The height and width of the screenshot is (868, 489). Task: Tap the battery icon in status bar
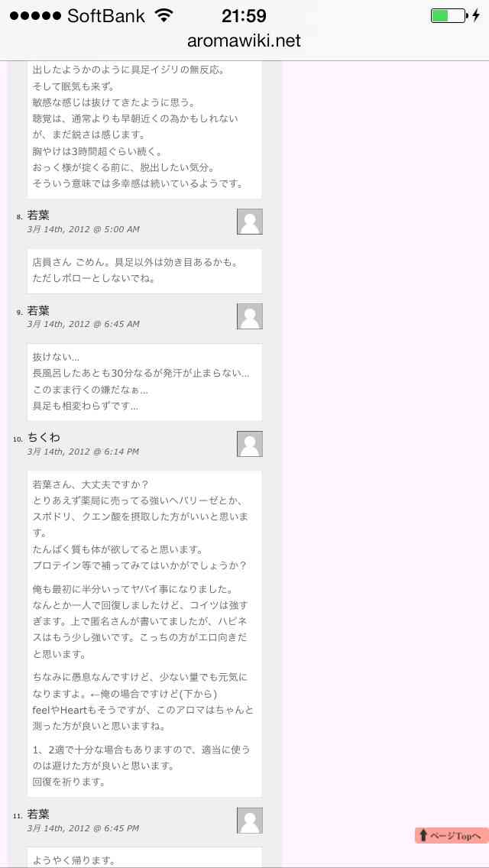click(449, 15)
